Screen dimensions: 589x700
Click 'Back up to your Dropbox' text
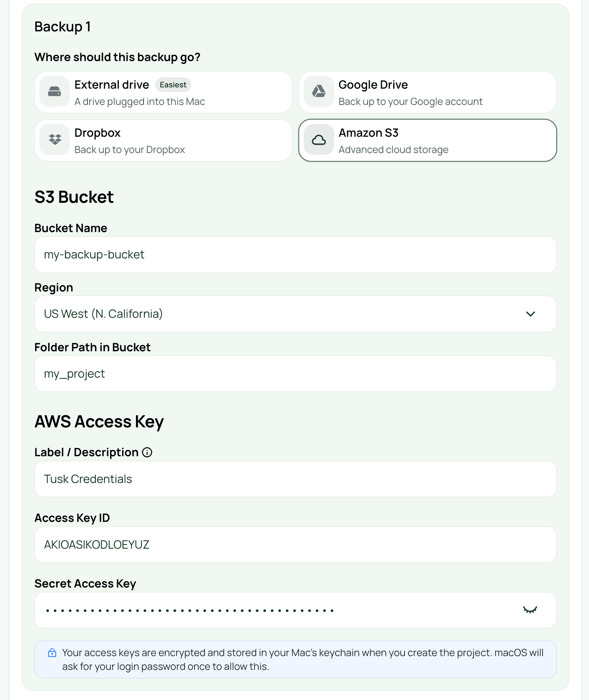[130, 150]
